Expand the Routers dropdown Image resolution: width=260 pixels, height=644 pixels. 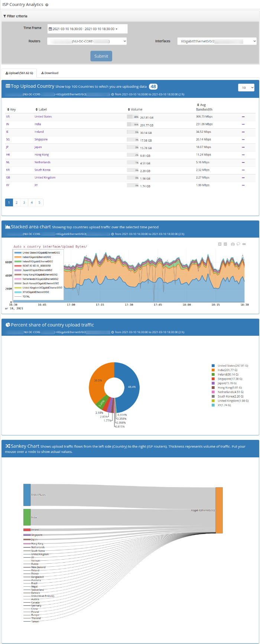[87, 41]
